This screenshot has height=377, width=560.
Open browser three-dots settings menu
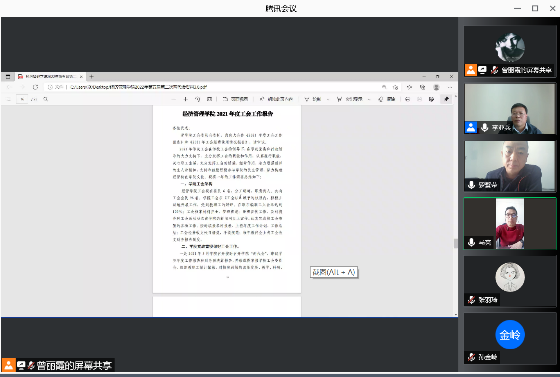coord(450,87)
